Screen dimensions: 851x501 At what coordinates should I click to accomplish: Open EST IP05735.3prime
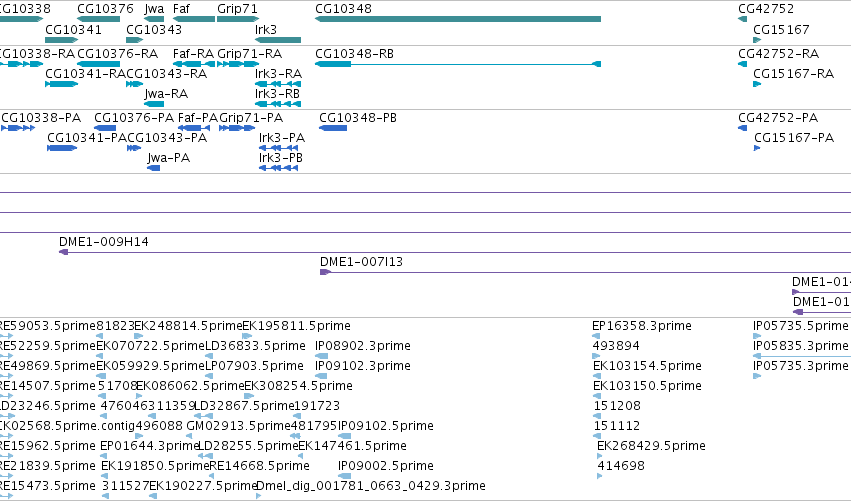click(801, 366)
